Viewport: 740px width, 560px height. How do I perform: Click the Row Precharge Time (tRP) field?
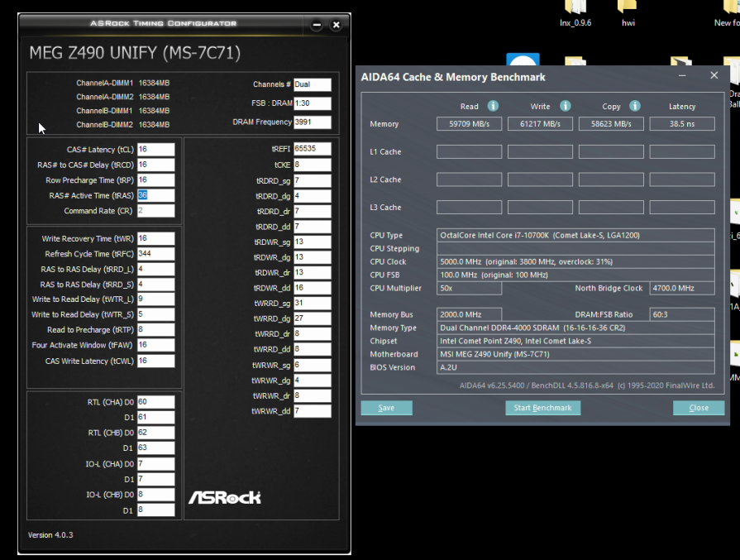point(155,179)
